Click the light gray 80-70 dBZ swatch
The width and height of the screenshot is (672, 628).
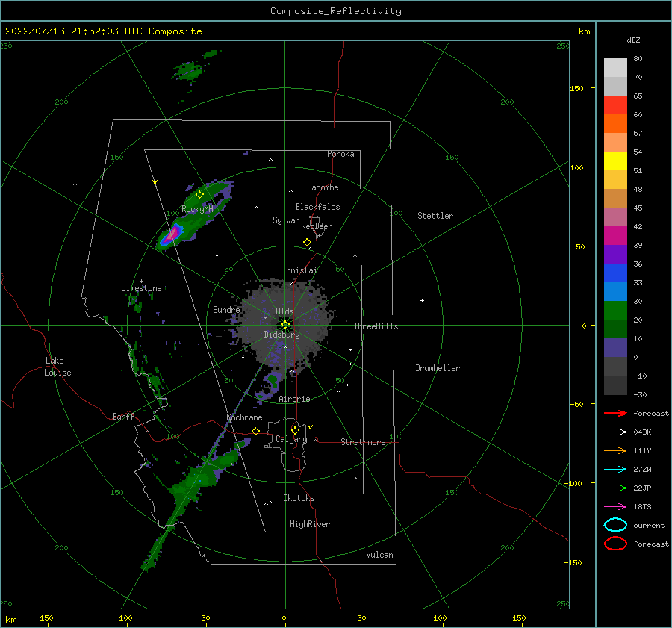(x=615, y=68)
